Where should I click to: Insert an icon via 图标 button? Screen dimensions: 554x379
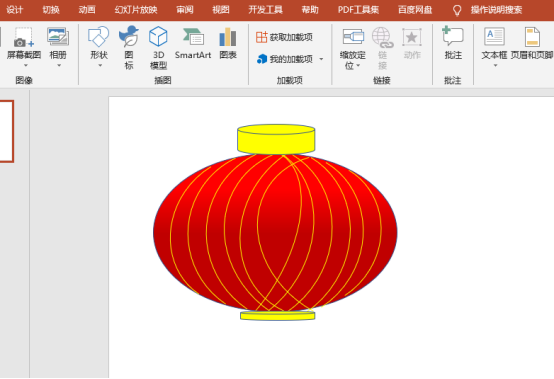129,47
